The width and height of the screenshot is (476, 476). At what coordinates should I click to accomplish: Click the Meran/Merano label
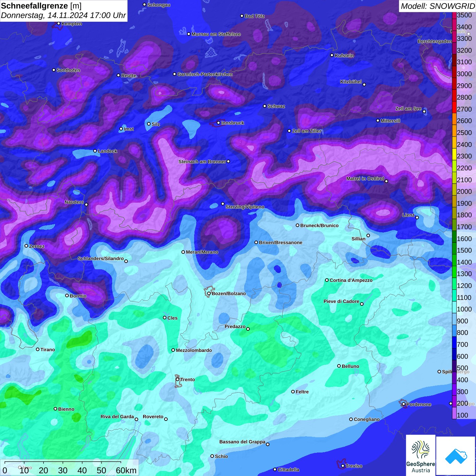pyautogui.click(x=202, y=252)
